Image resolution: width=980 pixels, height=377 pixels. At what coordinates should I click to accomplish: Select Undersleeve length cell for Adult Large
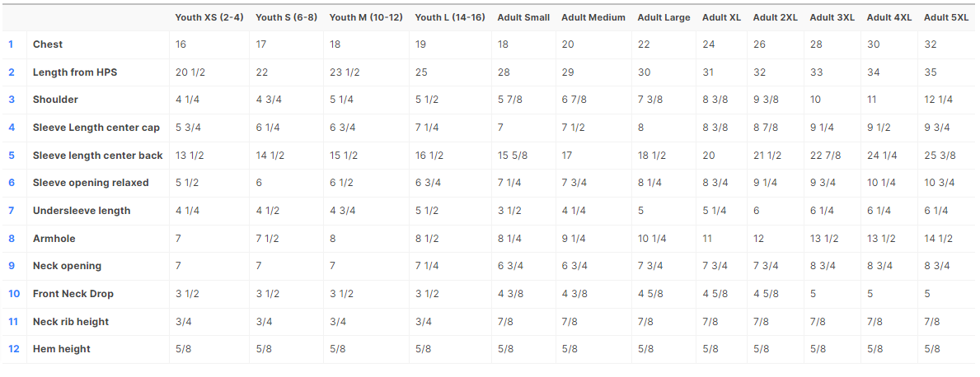click(x=641, y=211)
